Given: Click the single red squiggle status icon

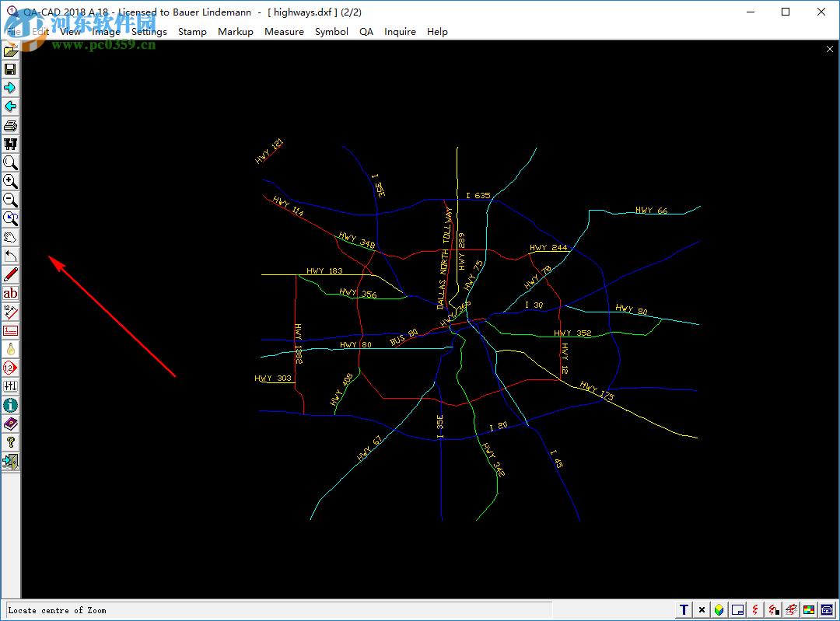Looking at the screenshot, I should (755, 610).
